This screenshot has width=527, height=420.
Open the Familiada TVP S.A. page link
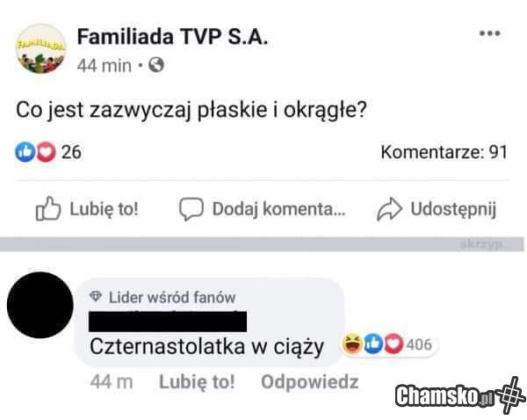(172, 36)
